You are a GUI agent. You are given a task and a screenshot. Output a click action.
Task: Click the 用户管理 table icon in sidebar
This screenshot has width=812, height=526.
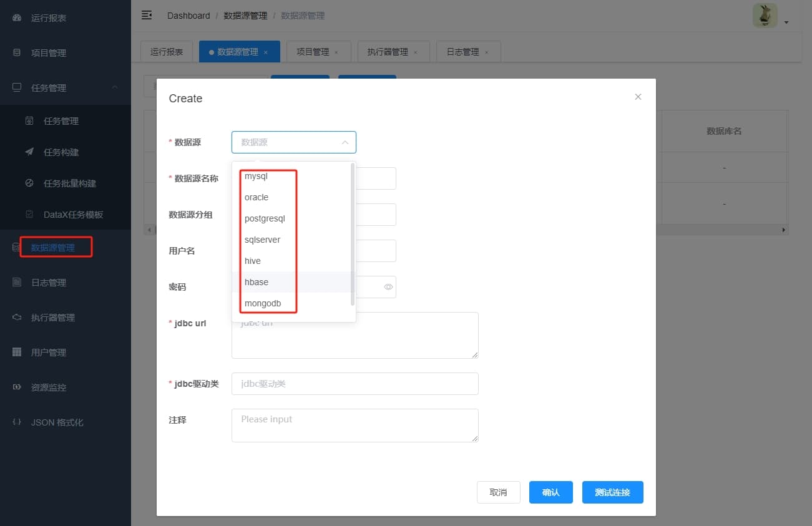(x=17, y=353)
